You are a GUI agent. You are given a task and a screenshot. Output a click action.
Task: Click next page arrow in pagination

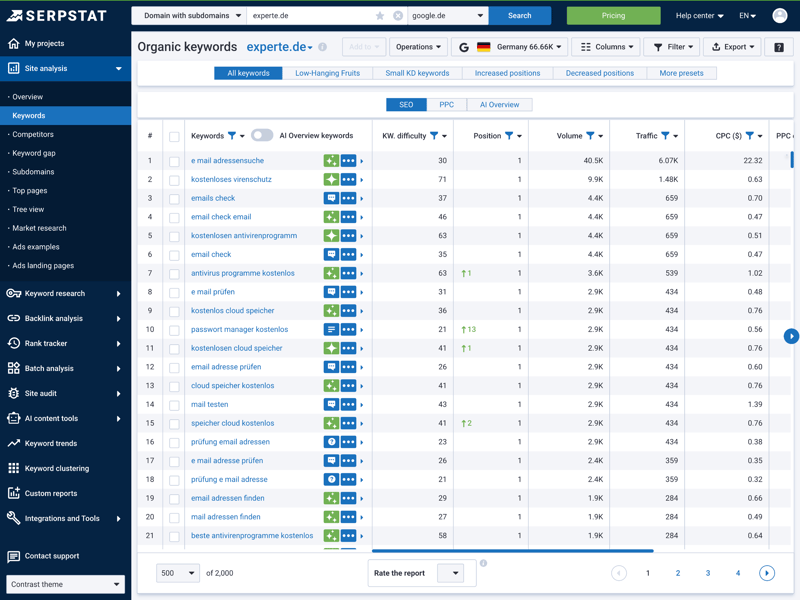[767, 573]
